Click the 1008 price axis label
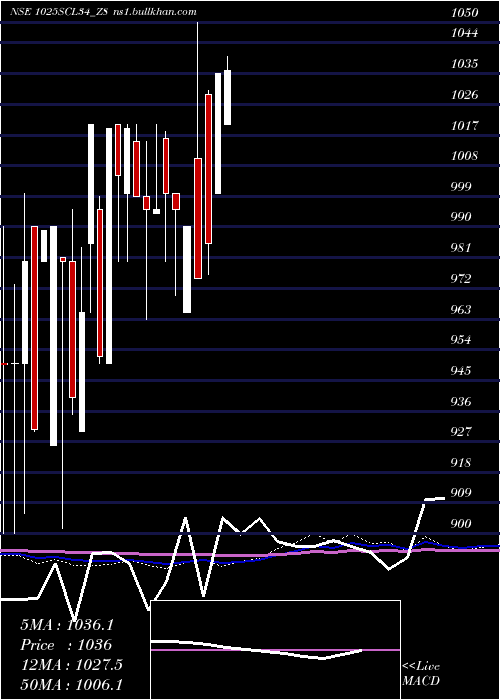 coord(464,156)
